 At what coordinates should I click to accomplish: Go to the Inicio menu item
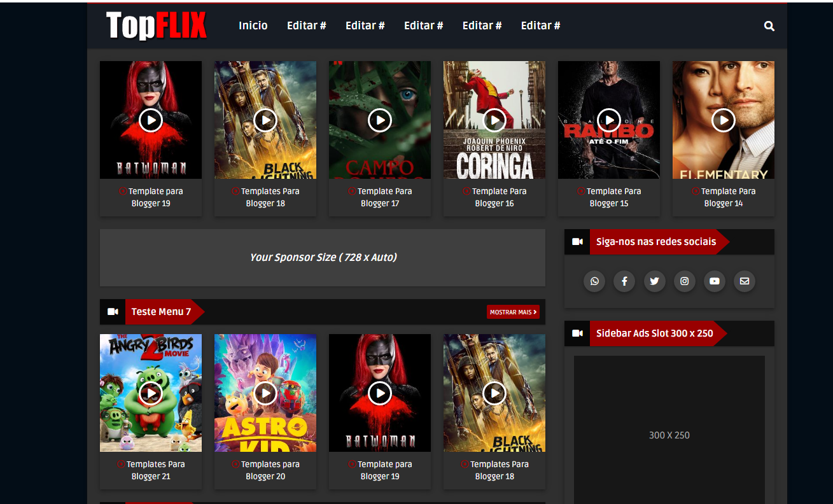[x=253, y=25]
